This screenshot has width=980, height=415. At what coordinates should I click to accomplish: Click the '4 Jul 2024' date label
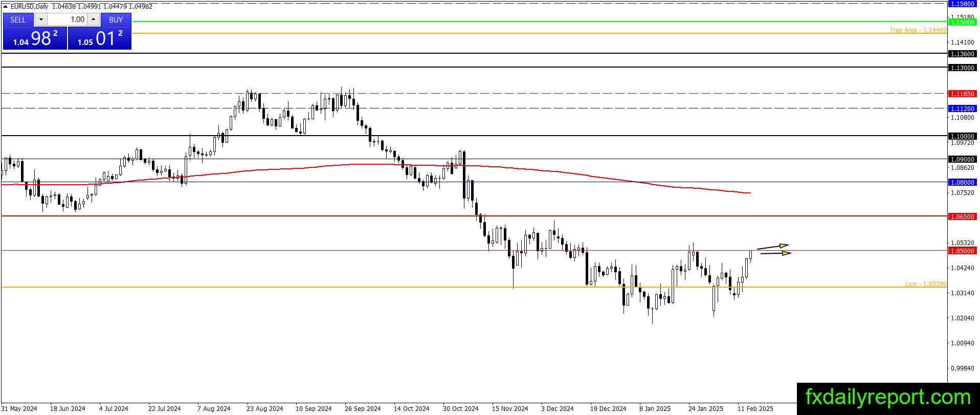(114, 409)
